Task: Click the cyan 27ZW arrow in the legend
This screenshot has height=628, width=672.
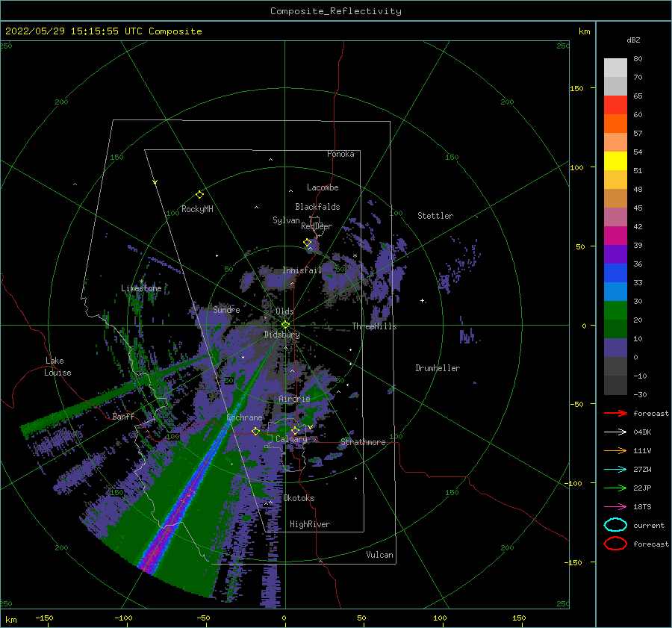Action: pyautogui.click(x=615, y=470)
